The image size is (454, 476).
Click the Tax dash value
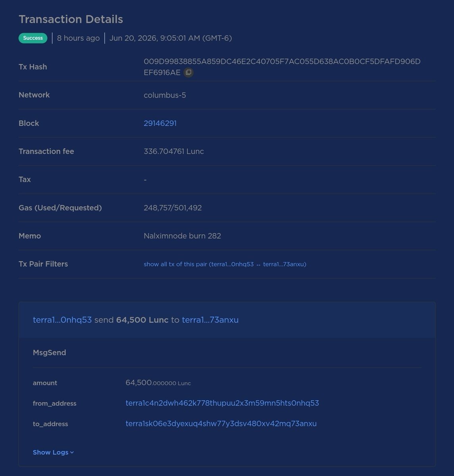click(x=145, y=180)
